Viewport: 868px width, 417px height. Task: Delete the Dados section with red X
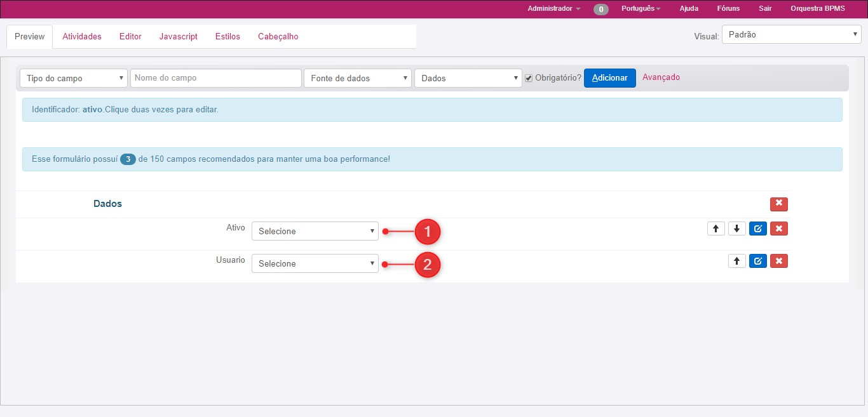tap(778, 204)
